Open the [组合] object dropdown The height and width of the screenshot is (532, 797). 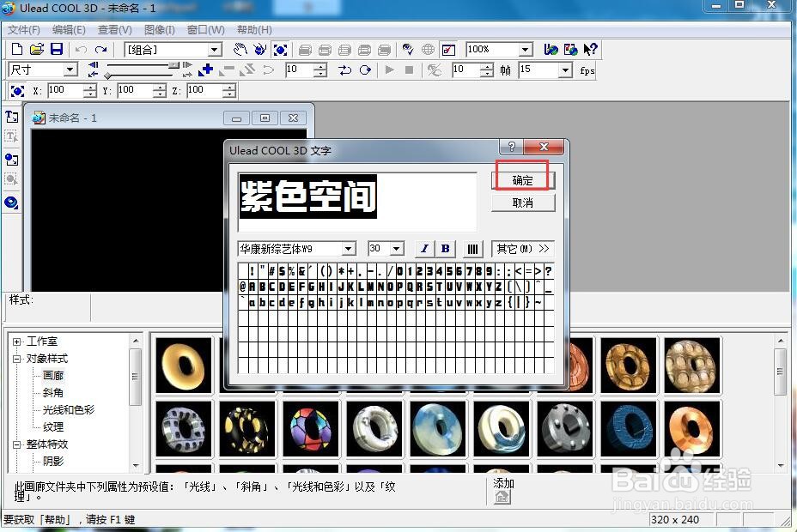[215, 50]
